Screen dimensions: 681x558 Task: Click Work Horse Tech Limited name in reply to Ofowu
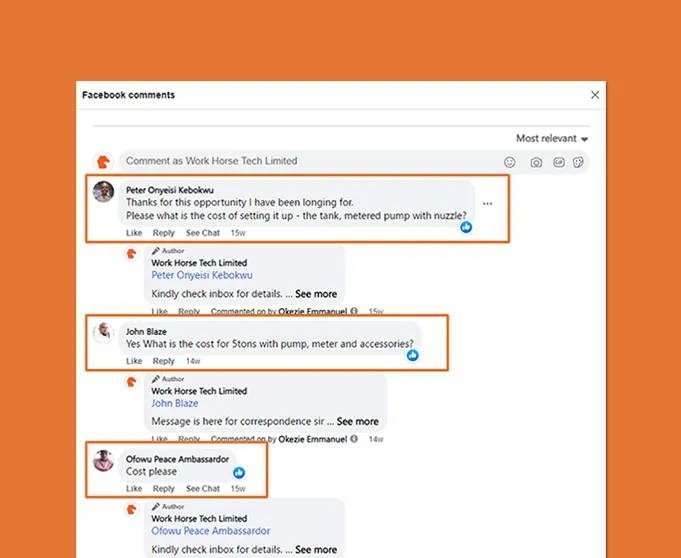click(199, 518)
